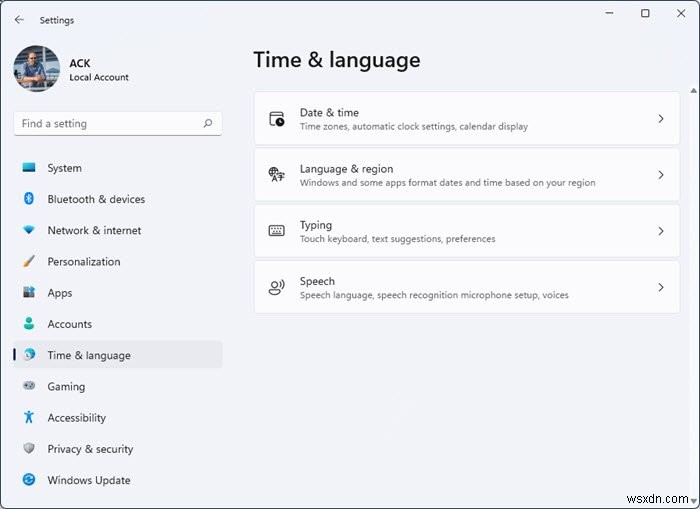Click the Speech icon
The width and height of the screenshot is (700, 509).
point(277,287)
